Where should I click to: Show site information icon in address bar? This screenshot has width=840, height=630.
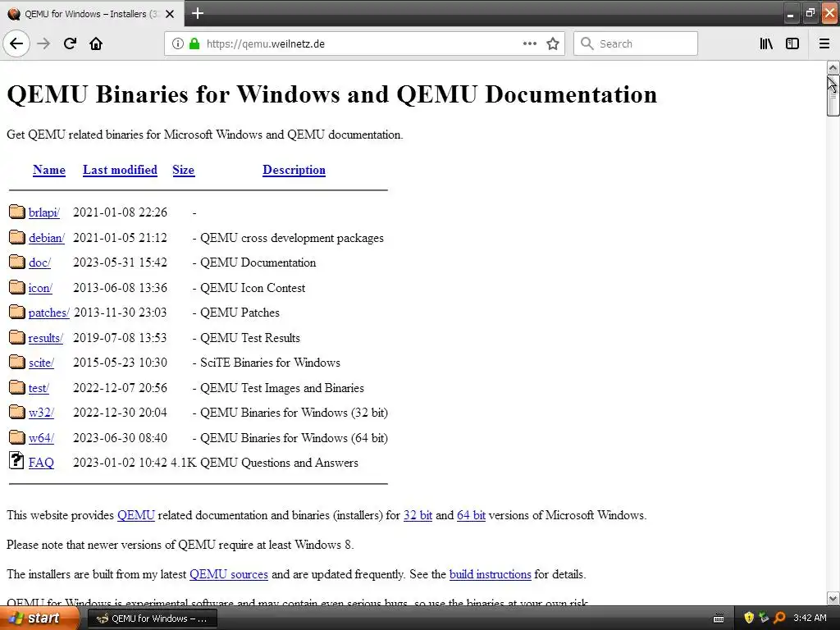click(177, 44)
